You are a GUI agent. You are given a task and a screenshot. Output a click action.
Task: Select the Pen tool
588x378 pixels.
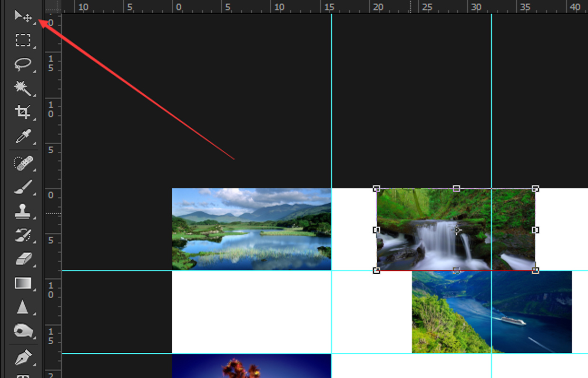click(23, 358)
